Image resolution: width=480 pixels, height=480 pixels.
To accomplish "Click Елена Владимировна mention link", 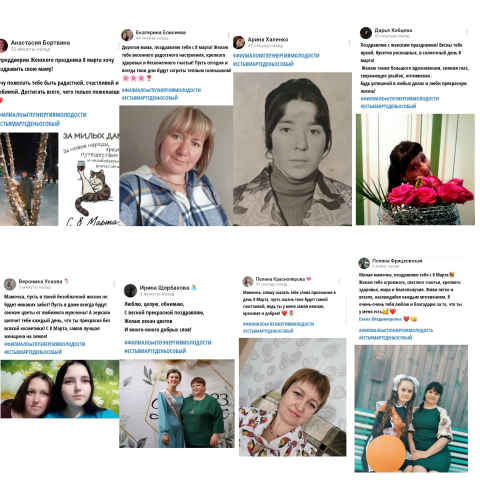I will [380, 319].
